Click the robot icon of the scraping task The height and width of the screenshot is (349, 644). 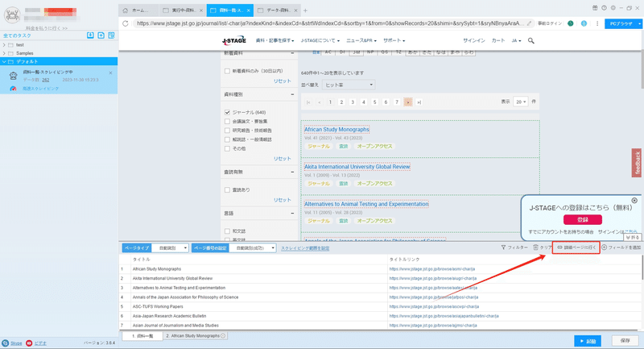pos(13,75)
